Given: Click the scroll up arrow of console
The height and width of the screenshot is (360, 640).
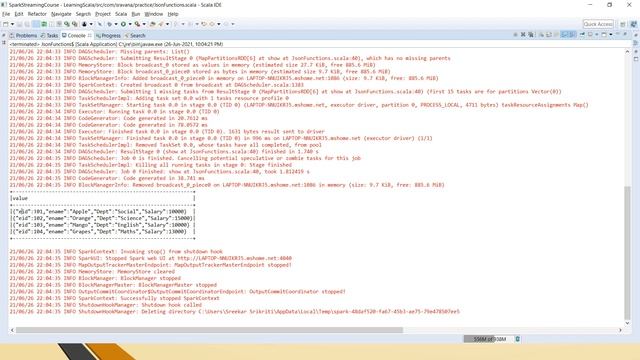Looking at the screenshot, I should 627,52.
